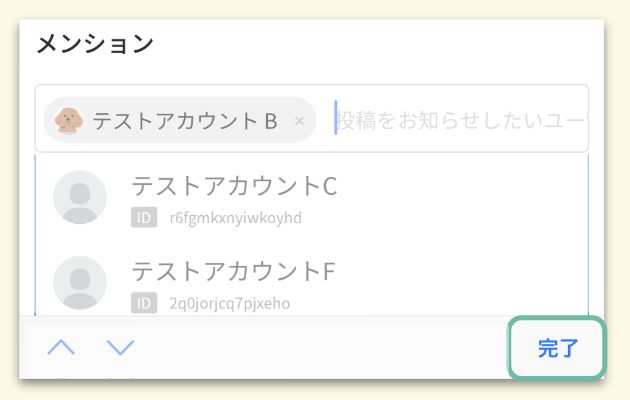Click empty space right of テストアカウントC row
This screenshot has width=630, height=400.
tap(470, 198)
